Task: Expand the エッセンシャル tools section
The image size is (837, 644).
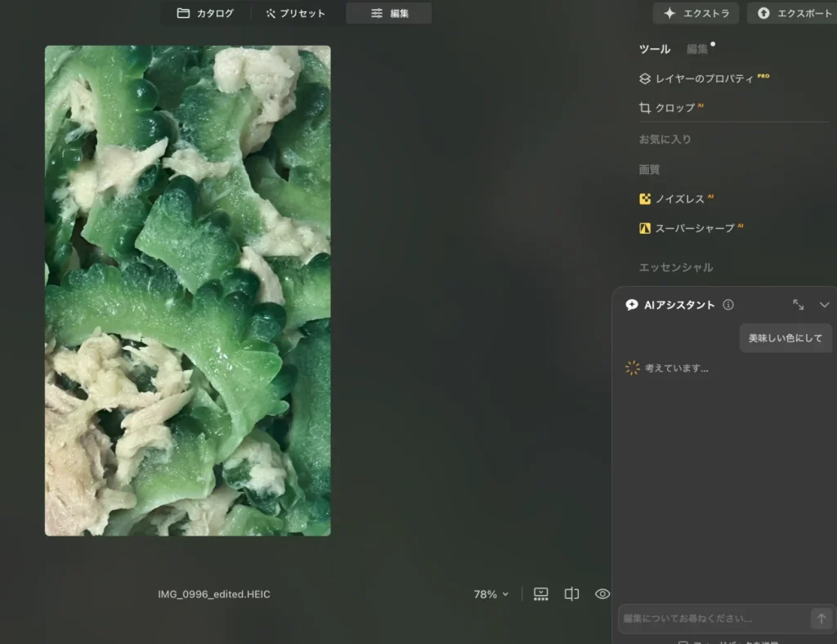Action: [x=675, y=267]
